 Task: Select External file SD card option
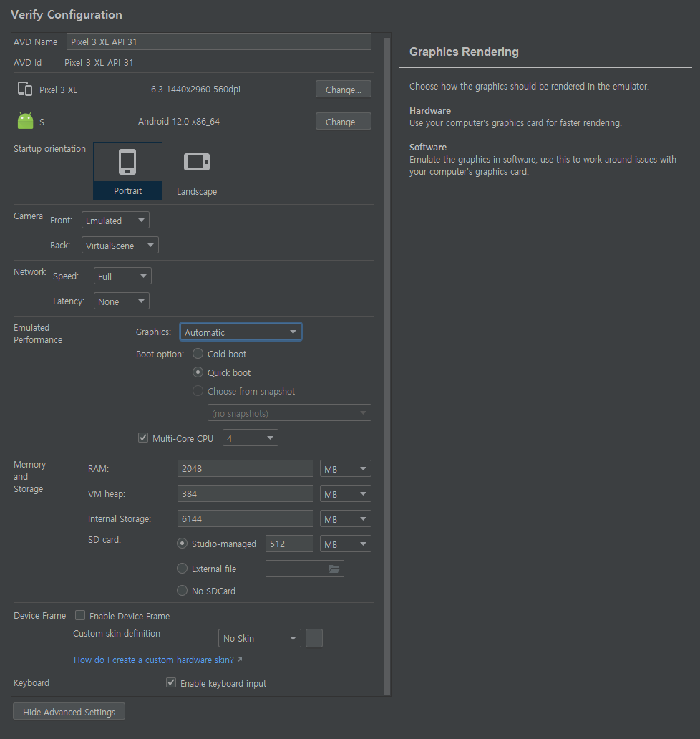(182, 569)
